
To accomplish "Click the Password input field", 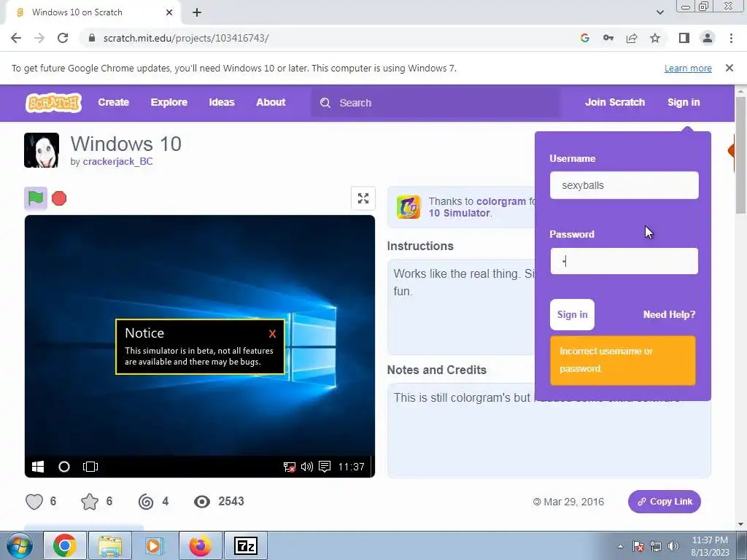I will 624,261.
